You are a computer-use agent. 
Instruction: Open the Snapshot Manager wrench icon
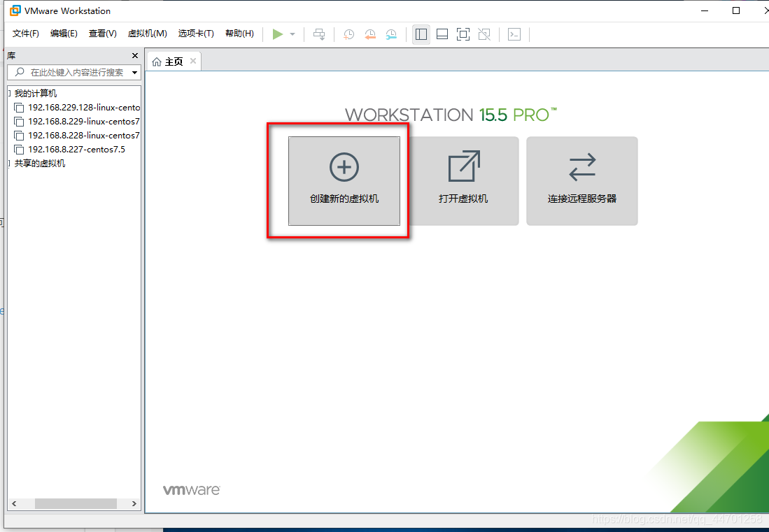click(x=391, y=34)
